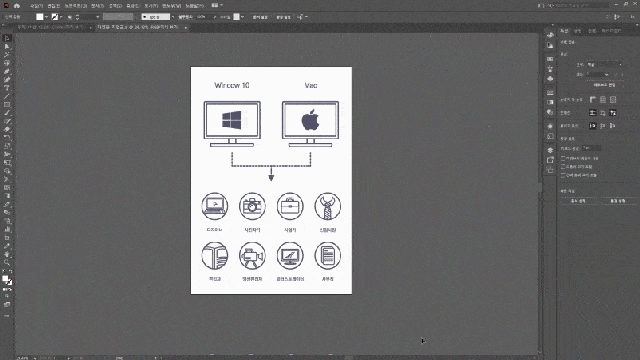Toggle the middle checkbox in Properties panel

point(563,167)
